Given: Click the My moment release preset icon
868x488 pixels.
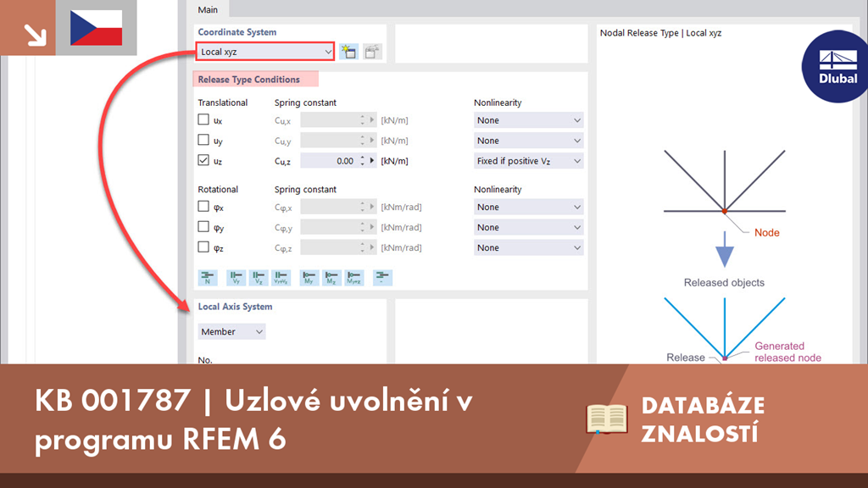Looking at the screenshot, I should tap(309, 277).
